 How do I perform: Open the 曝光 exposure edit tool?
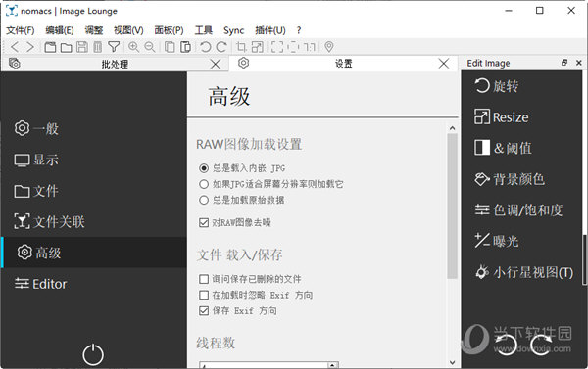click(496, 241)
